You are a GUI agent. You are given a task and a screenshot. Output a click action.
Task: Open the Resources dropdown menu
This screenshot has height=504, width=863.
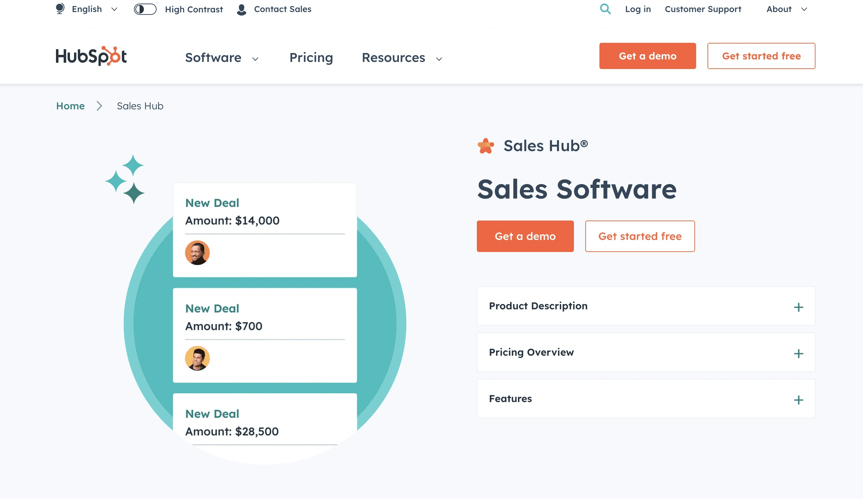point(401,58)
